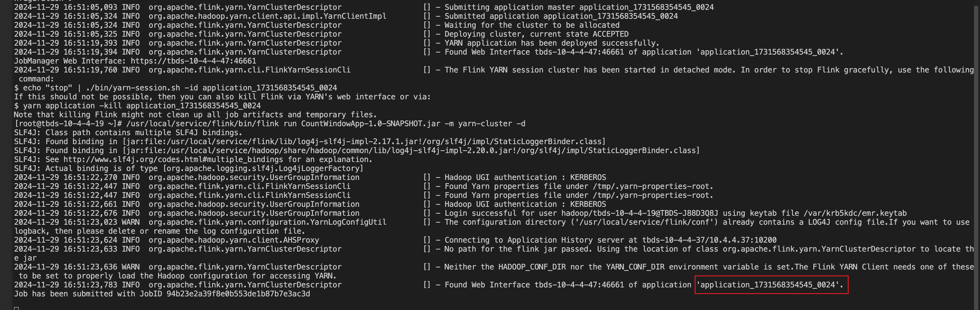Click "YARN application has been deployed successfully" message
980x310 pixels.
click(552, 43)
